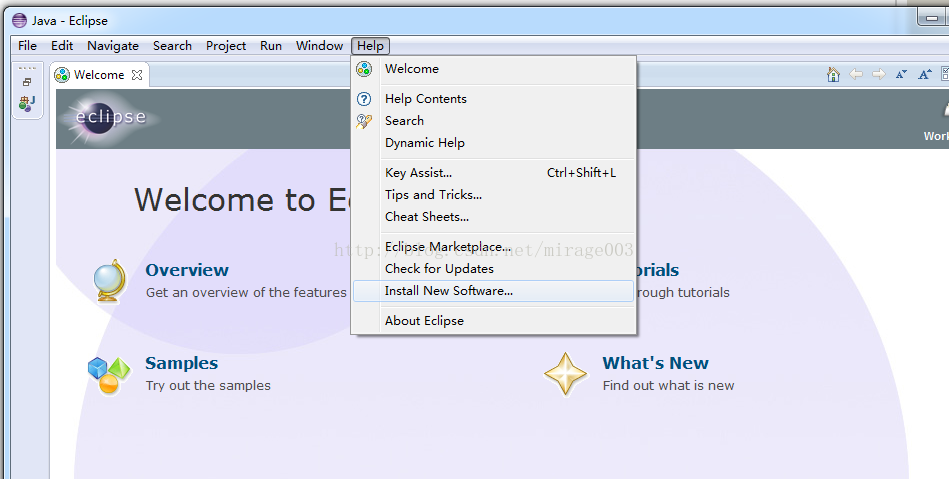This screenshot has width=949, height=479.
Task: Click the restore icon in left trim
Action: pos(27,82)
